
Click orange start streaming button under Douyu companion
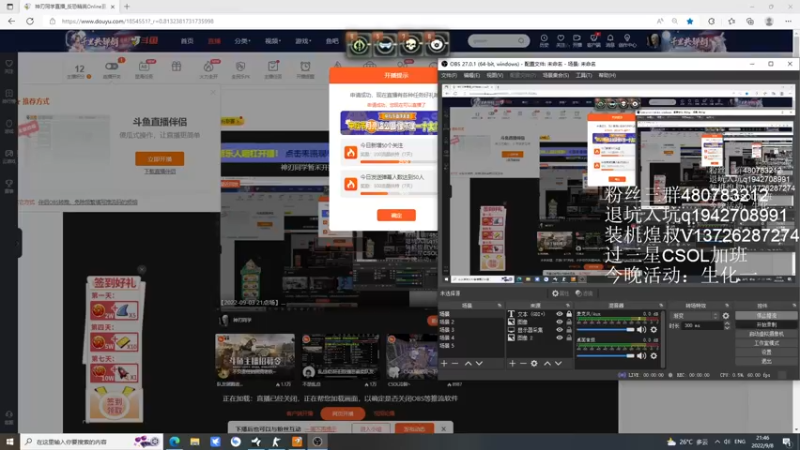point(160,159)
